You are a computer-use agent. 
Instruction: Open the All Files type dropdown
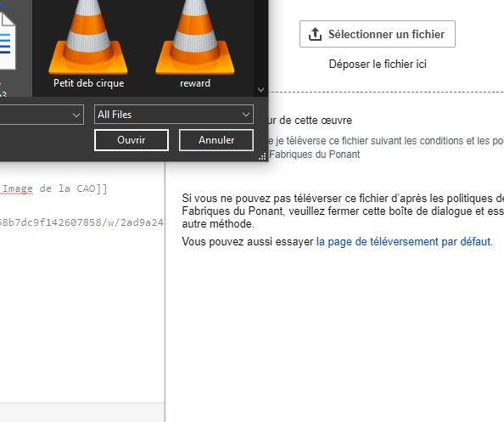point(174,114)
